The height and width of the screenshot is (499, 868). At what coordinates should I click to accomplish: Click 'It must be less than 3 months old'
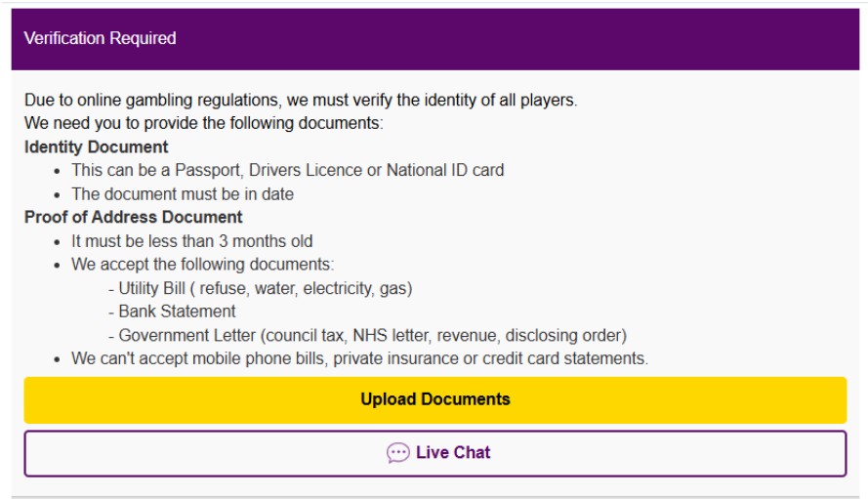[x=191, y=240]
